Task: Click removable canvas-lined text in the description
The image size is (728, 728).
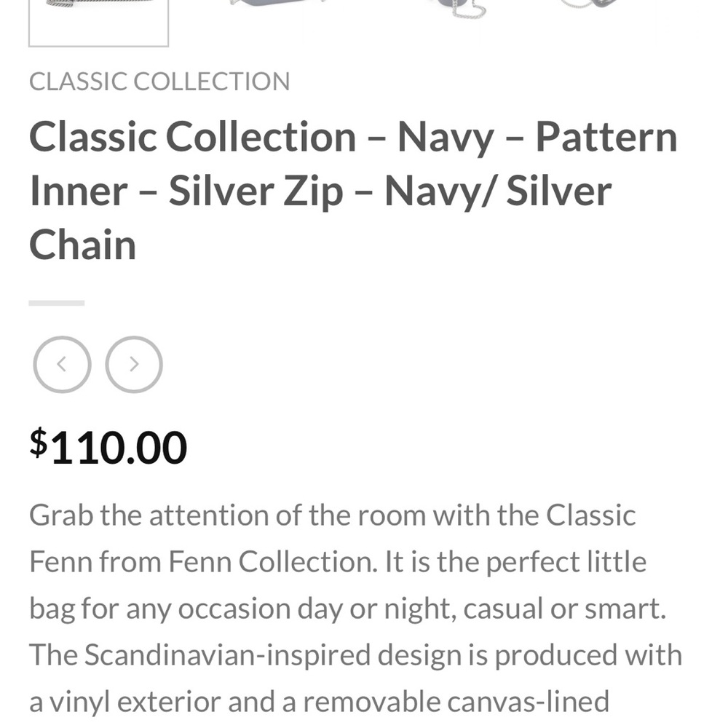Action: coord(456,702)
